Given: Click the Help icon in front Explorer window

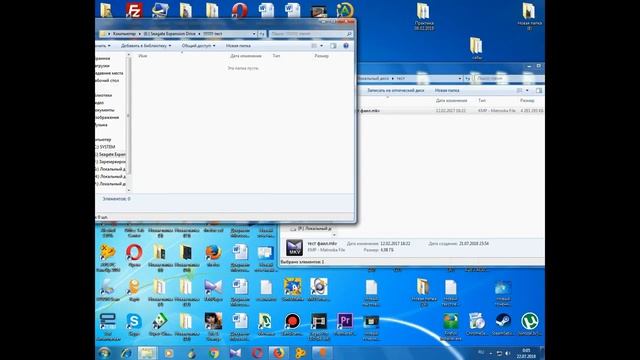Looking at the screenshot, I should pyautogui.click(x=346, y=46).
